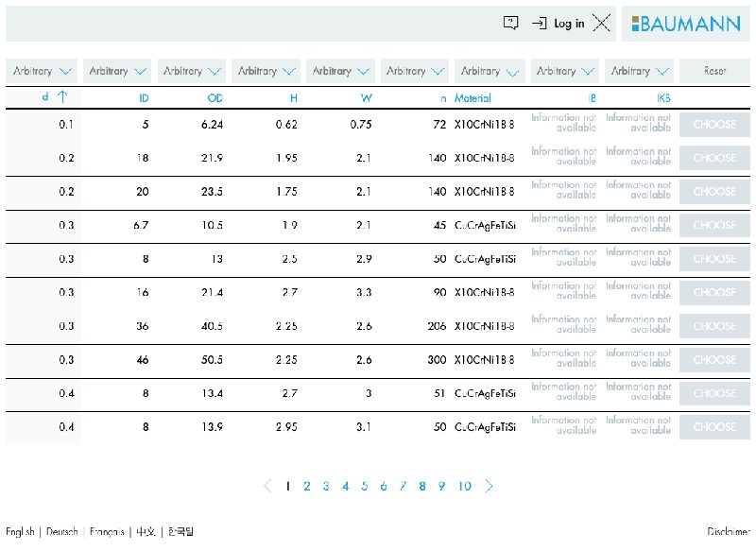Select current page 1
This screenshot has height=551, width=756.
point(288,486)
